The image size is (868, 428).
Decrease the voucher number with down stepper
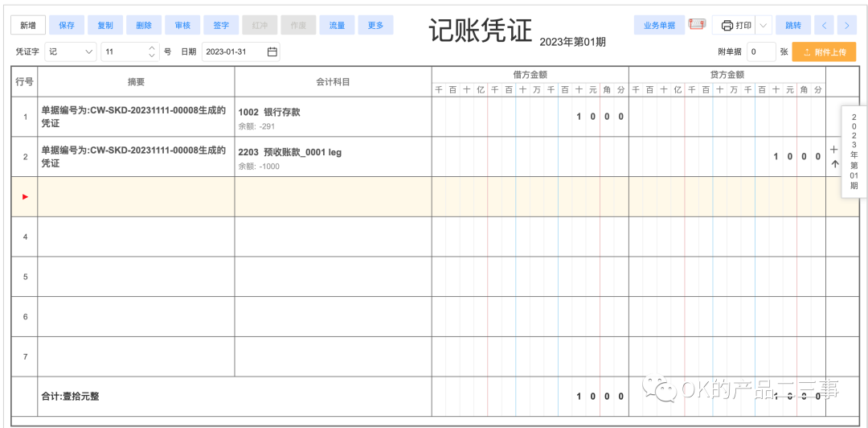[152, 56]
